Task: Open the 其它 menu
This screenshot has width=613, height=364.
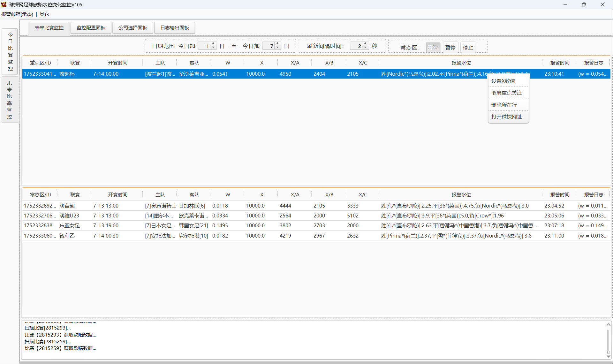Action: (x=44, y=14)
